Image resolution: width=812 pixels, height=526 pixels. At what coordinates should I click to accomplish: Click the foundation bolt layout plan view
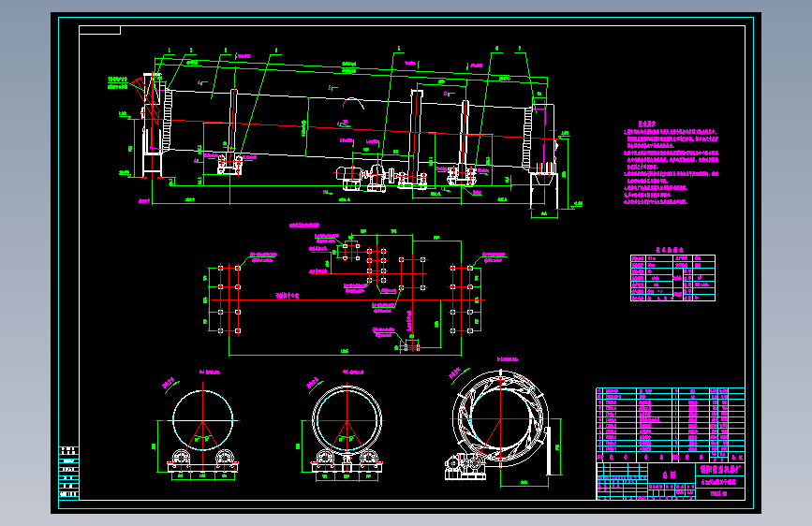pos(345,290)
